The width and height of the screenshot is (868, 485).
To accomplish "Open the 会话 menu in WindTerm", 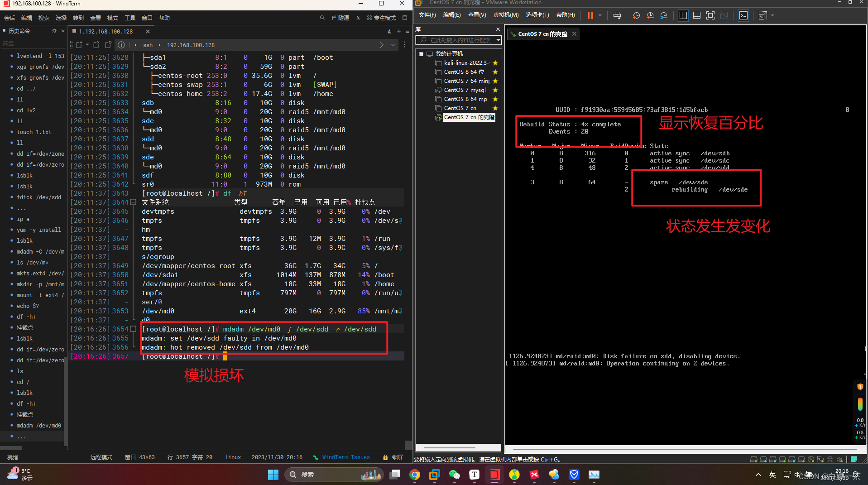I will click(x=10, y=18).
